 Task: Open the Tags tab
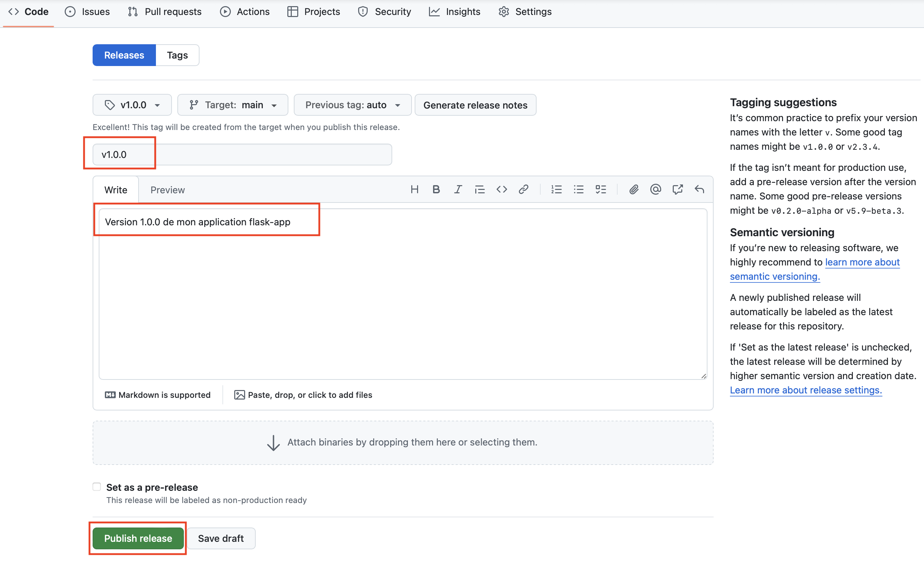(177, 55)
